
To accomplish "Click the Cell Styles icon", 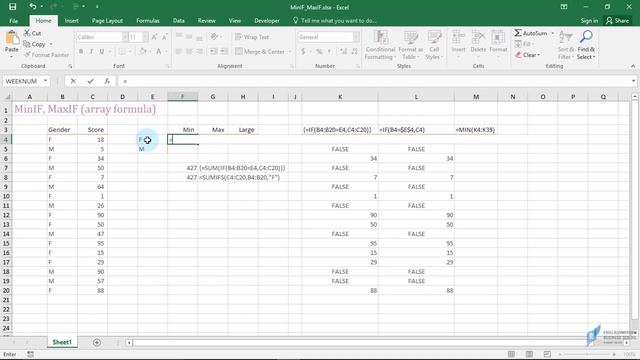I will pos(434,38).
